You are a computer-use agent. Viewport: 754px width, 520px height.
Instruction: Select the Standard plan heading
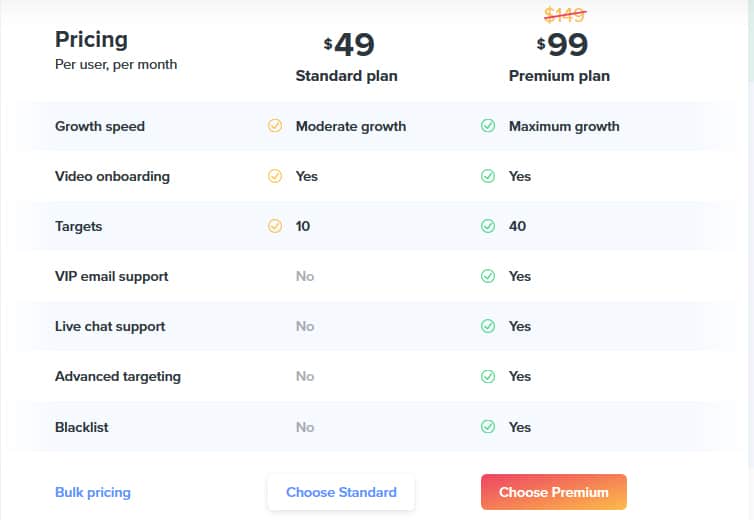[346, 76]
